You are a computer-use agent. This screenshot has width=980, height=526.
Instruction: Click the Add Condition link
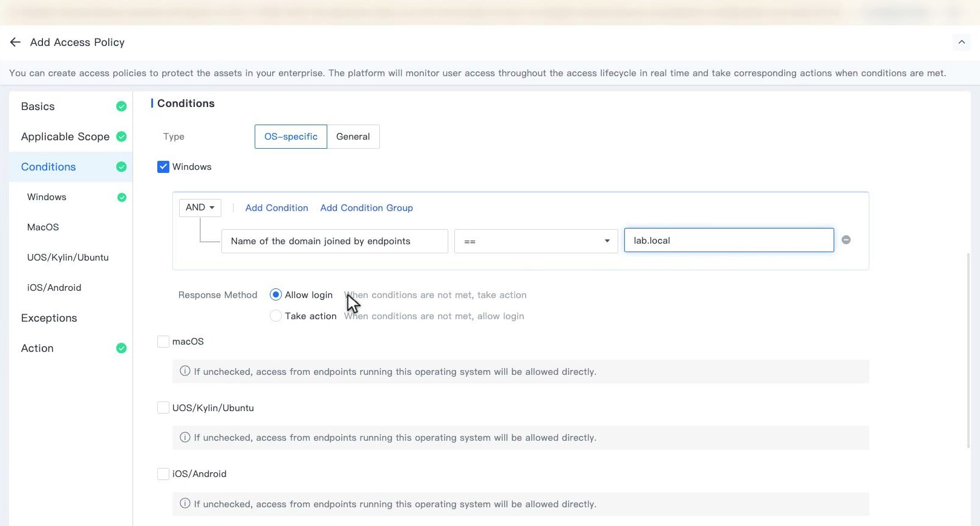tap(276, 208)
